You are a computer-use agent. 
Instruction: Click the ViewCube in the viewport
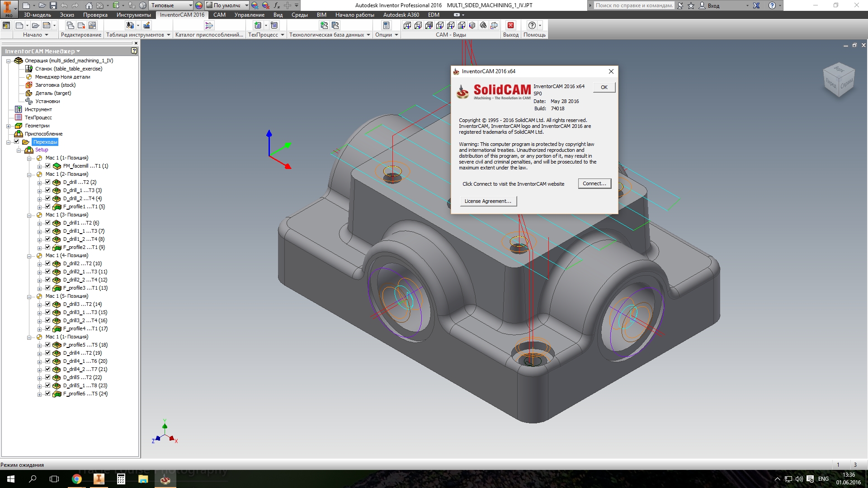point(839,80)
